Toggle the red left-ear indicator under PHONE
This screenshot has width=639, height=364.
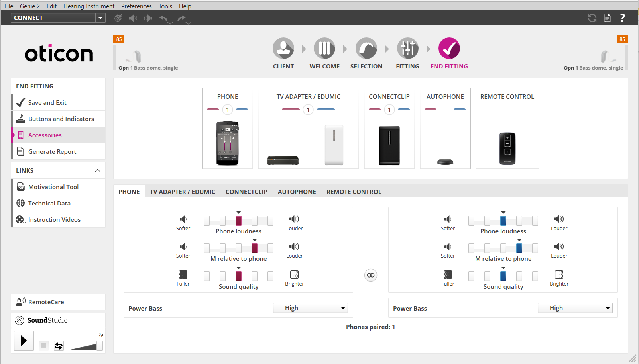coord(213,109)
